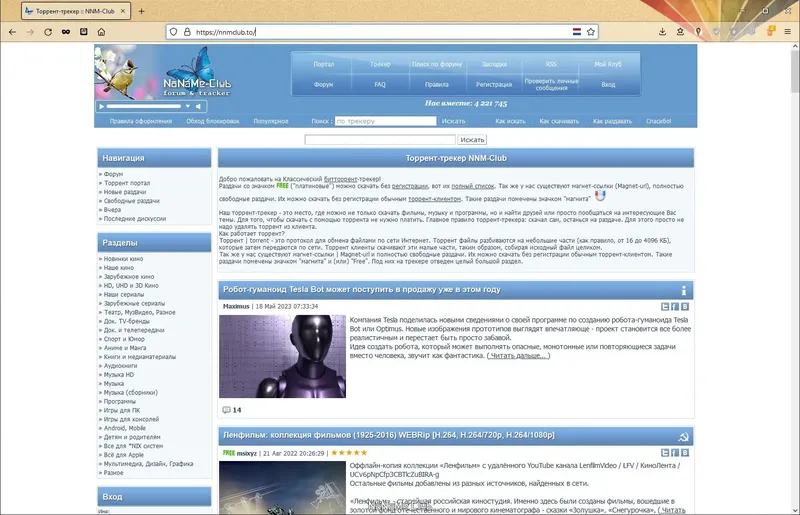Reload the page with the refresh icon

(x=48, y=32)
